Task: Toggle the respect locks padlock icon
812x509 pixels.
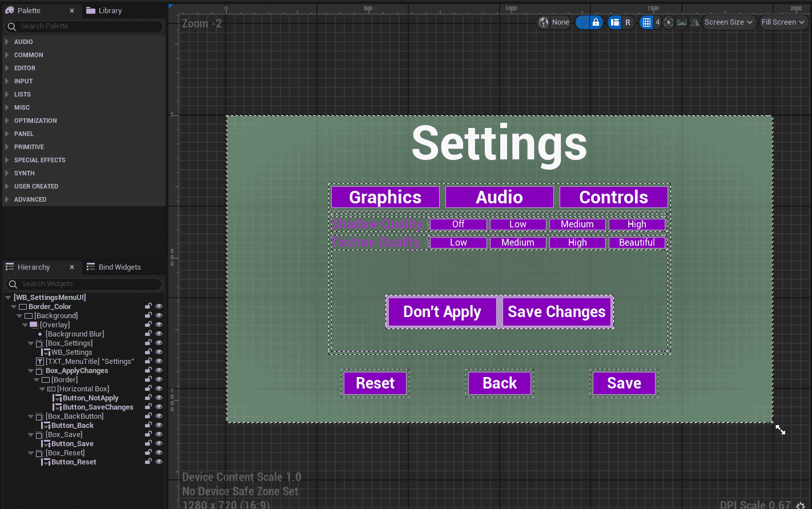Action: 596,22
